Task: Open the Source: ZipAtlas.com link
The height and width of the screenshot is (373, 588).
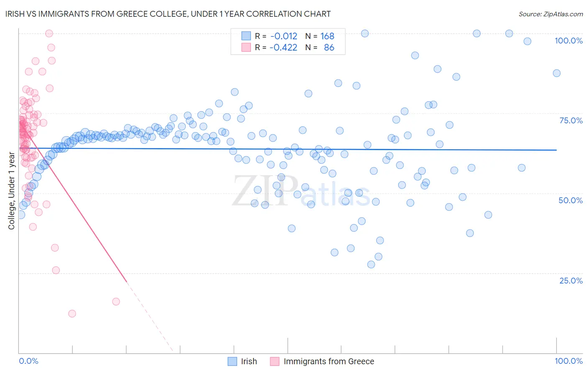Action: pyautogui.click(x=551, y=14)
